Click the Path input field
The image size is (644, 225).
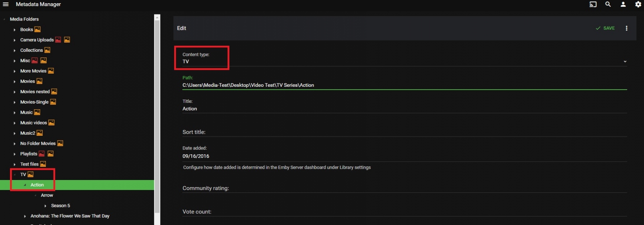(405, 85)
